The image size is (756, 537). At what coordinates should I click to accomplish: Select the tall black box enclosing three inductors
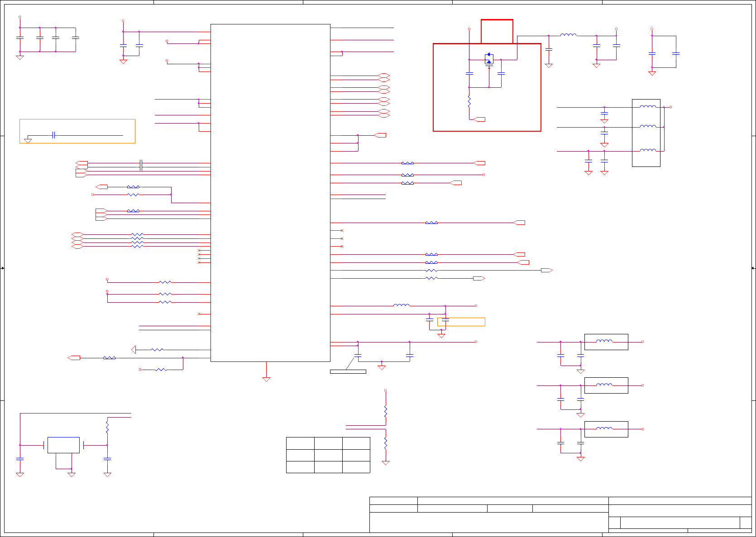click(x=646, y=133)
